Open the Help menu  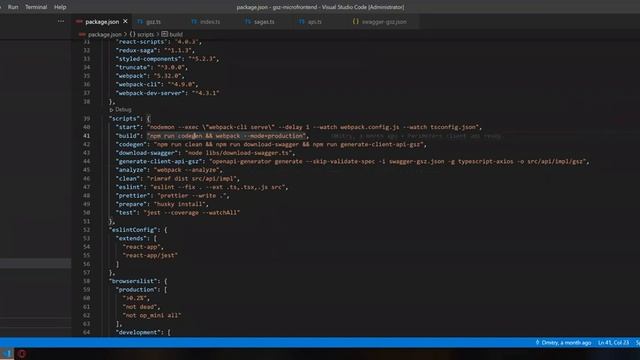(x=60, y=7)
